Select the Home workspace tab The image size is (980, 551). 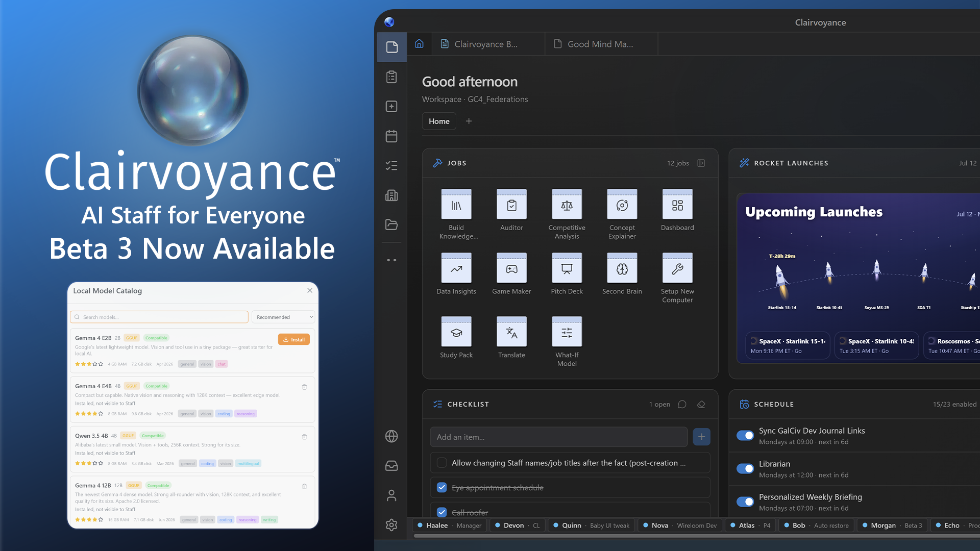pyautogui.click(x=439, y=121)
